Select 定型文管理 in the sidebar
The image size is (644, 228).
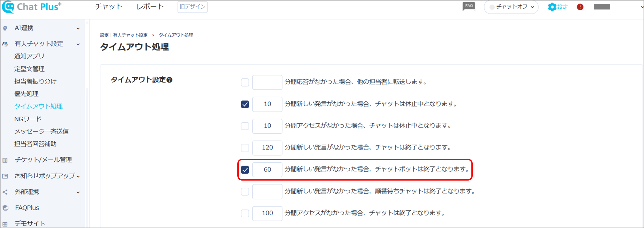29,69
